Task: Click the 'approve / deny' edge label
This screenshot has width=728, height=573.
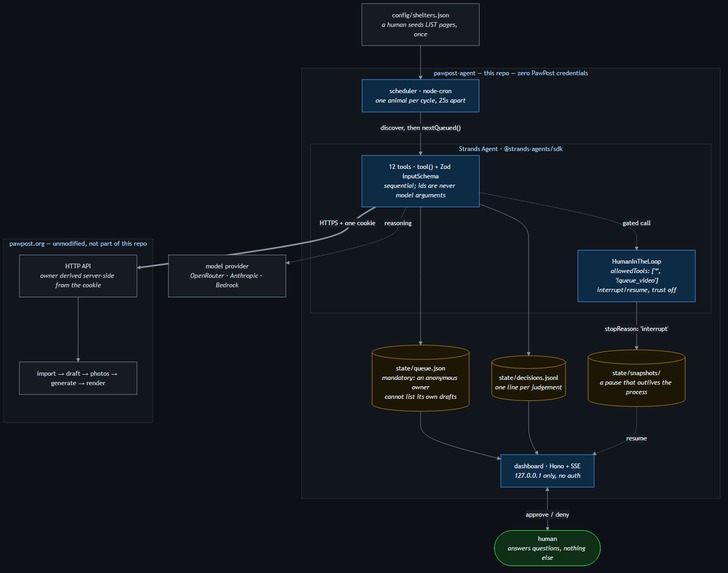Action: point(547,514)
